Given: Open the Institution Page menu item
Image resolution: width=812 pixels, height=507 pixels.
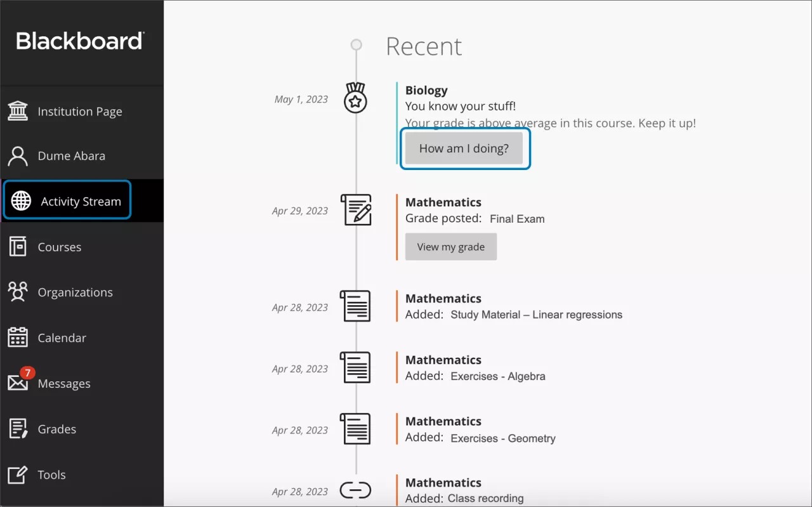Looking at the screenshot, I should click(80, 111).
